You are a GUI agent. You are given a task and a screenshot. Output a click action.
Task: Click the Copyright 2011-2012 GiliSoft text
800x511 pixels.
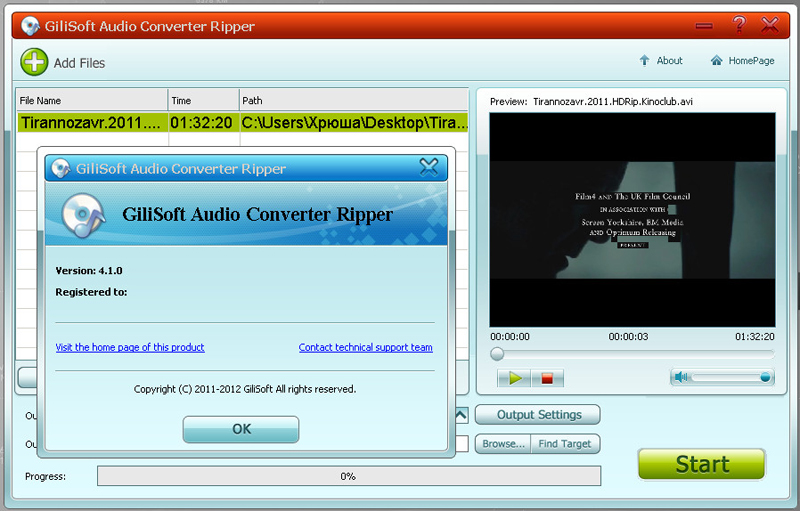245,389
